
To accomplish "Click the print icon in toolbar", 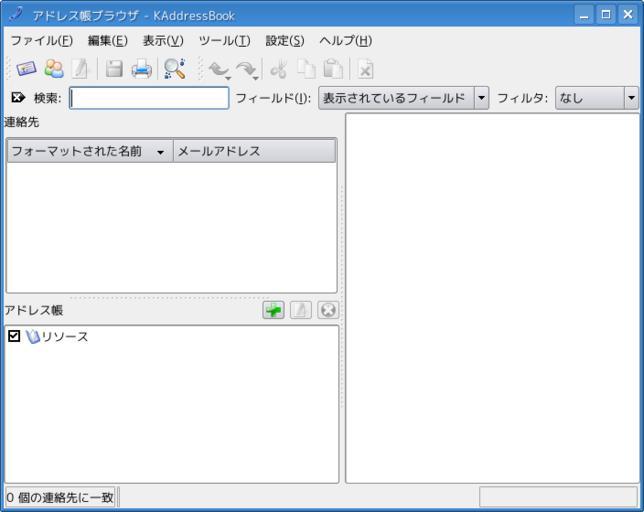I will (142, 69).
